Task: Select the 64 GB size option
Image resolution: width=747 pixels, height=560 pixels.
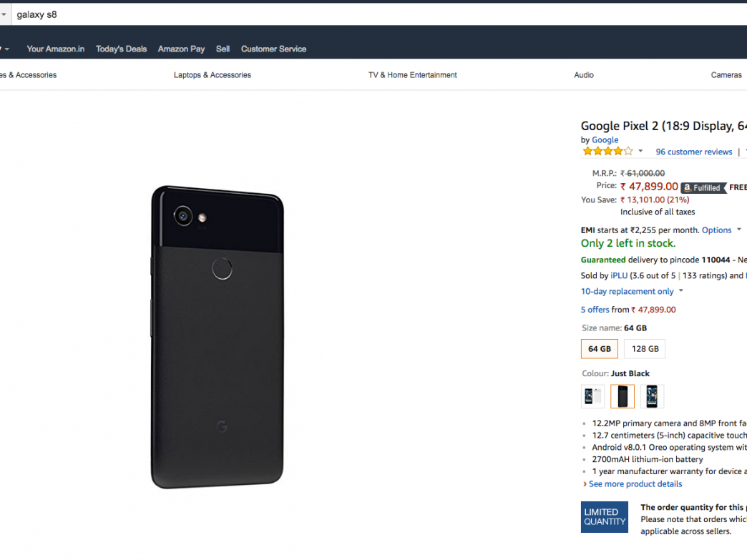Action: point(600,349)
